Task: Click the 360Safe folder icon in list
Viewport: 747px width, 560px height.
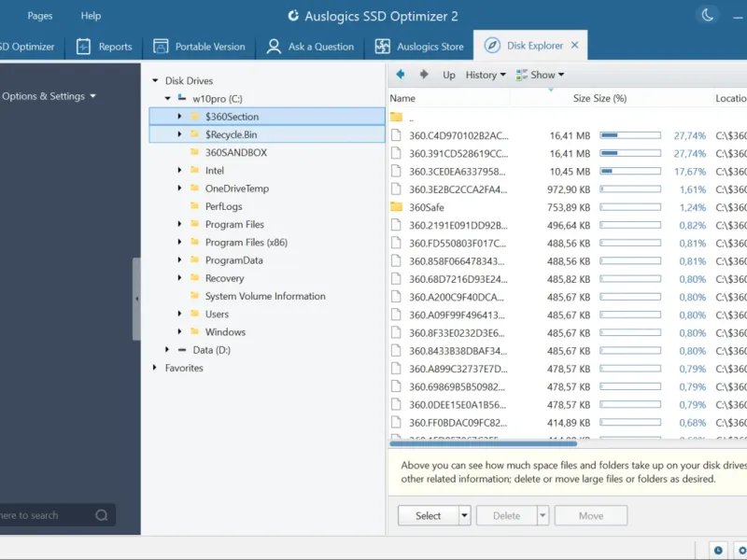Action: 396,206
